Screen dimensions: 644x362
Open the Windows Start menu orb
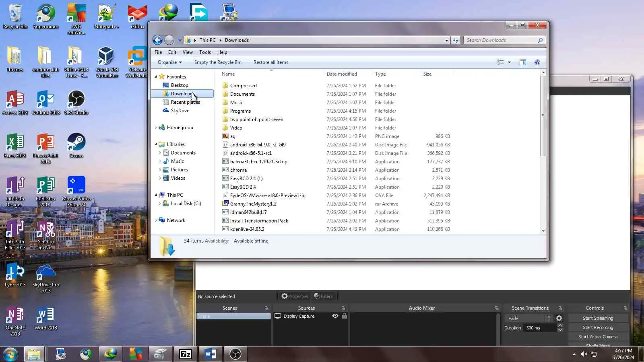pyautogui.click(x=10, y=354)
